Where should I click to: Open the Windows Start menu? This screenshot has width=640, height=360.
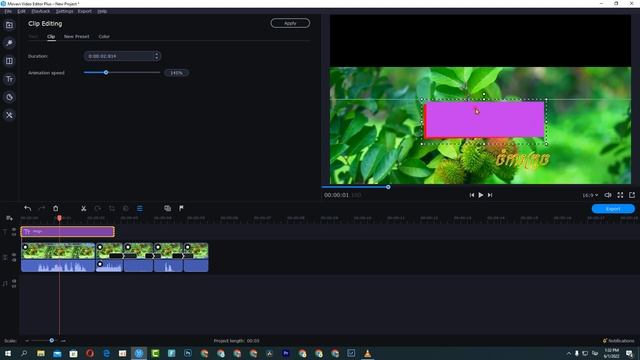click(7, 353)
